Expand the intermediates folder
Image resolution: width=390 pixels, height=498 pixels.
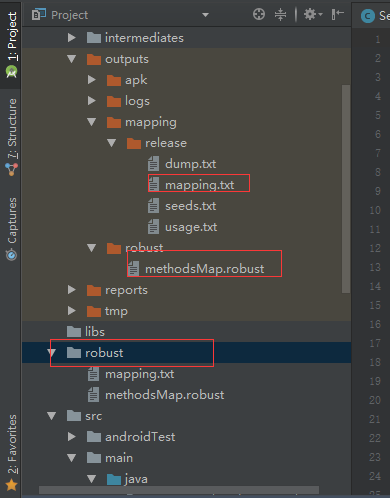click(72, 38)
